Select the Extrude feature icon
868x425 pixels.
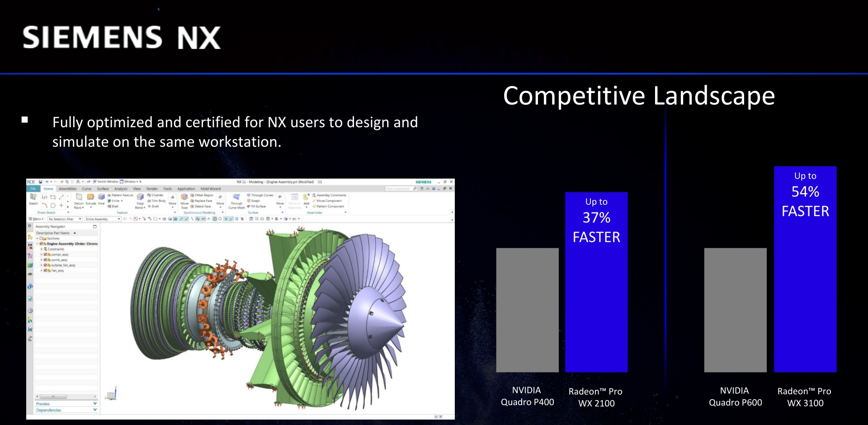point(91,197)
